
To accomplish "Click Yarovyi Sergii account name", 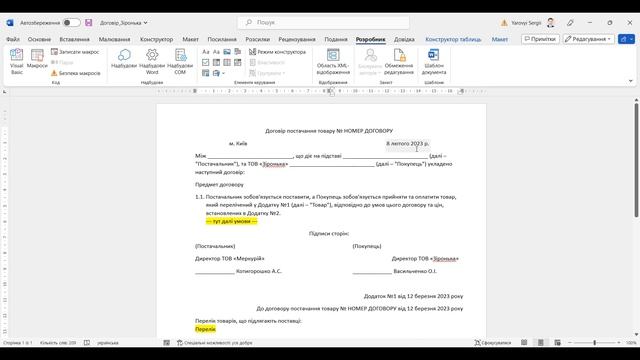I will pyautogui.click(x=526, y=23).
